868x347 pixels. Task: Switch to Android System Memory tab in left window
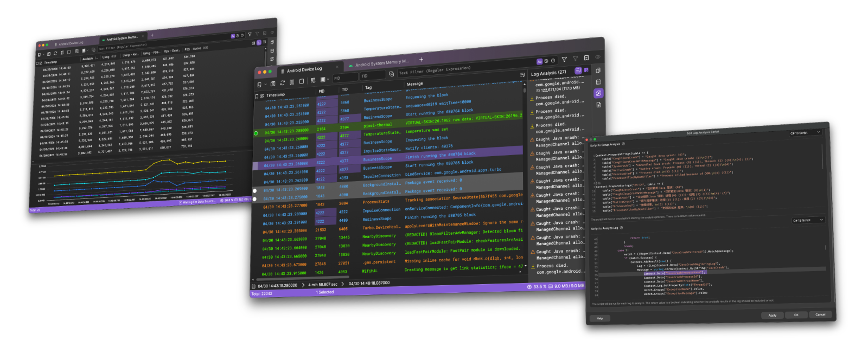click(x=122, y=38)
